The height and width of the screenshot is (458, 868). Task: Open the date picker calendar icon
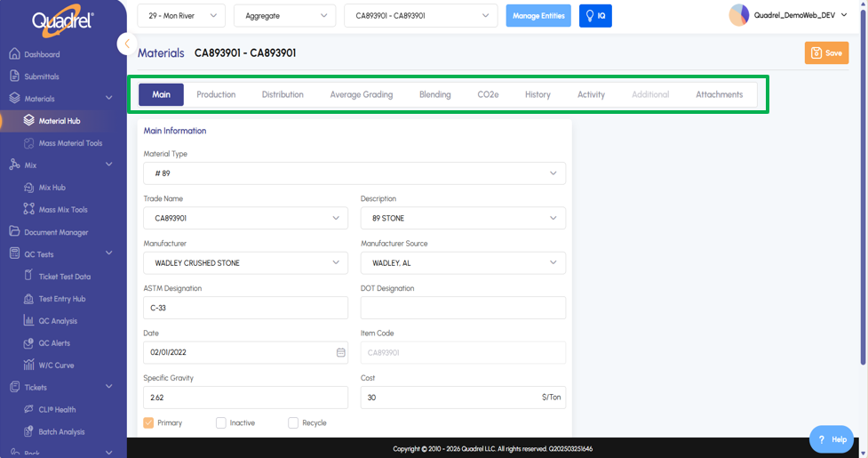pos(340,352)
